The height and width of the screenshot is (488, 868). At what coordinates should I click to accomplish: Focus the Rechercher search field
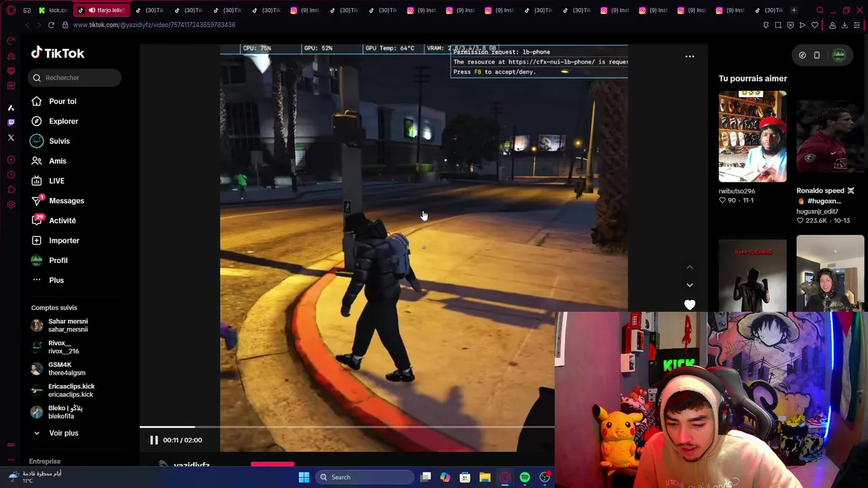75,78
